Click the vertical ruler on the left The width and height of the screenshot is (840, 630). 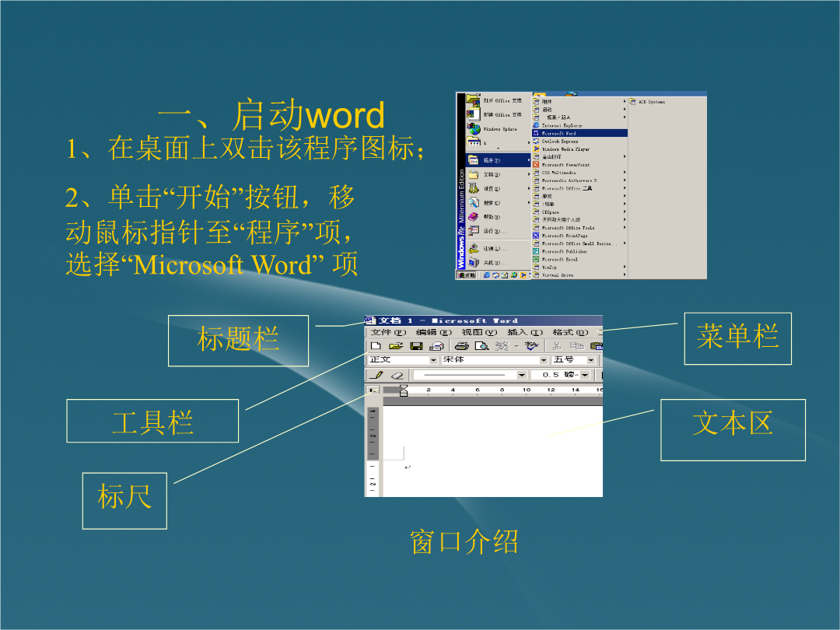(x=373, y=451)
